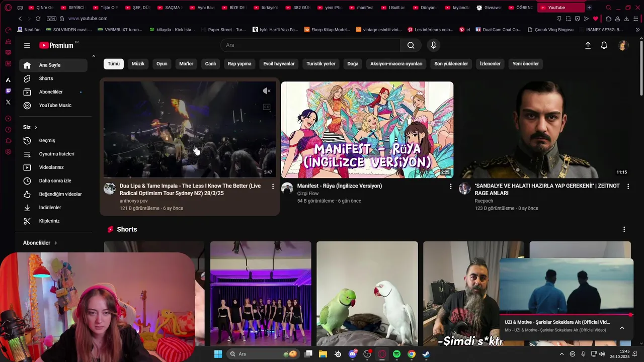
Task: Go to Ana Sayfa in sidebar
Action: pyautogui.click(x=53, y=65)
